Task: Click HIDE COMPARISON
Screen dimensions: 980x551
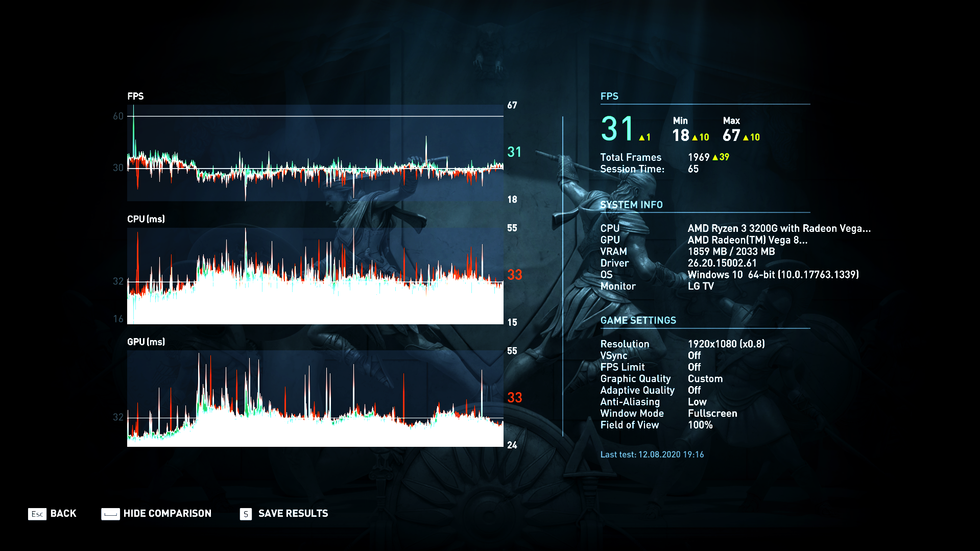Action: [168, 514]
